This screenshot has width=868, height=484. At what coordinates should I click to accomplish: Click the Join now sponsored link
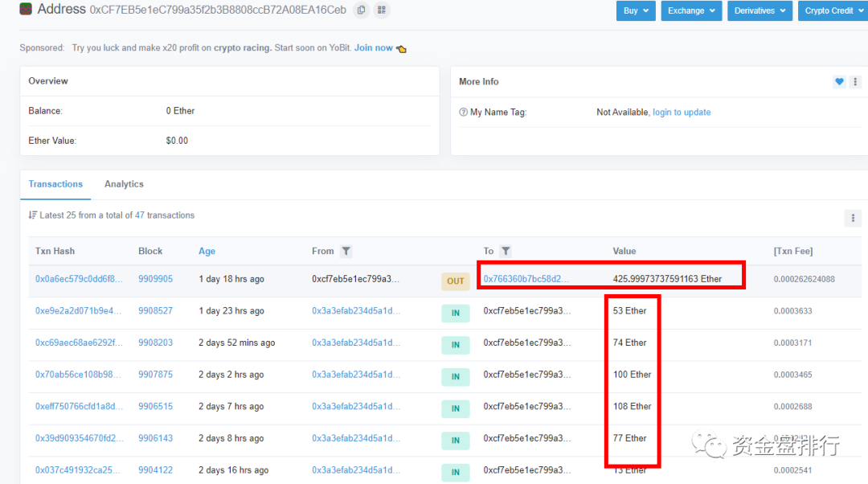click(373, 47)
